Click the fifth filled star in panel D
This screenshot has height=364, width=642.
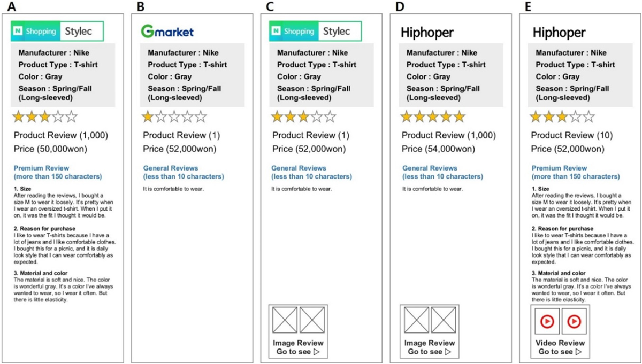(460, 116)
